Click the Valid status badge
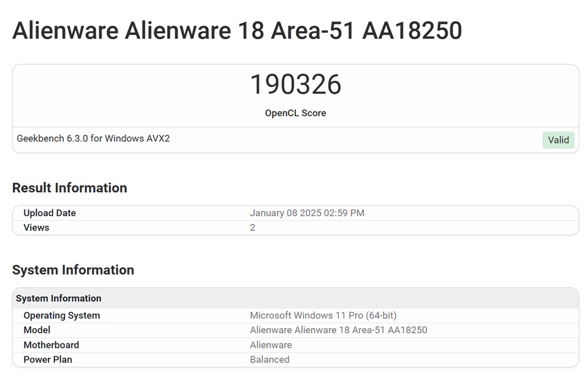Image resolution: width=588 pixels, height=379 pixels. click(558, 140)
